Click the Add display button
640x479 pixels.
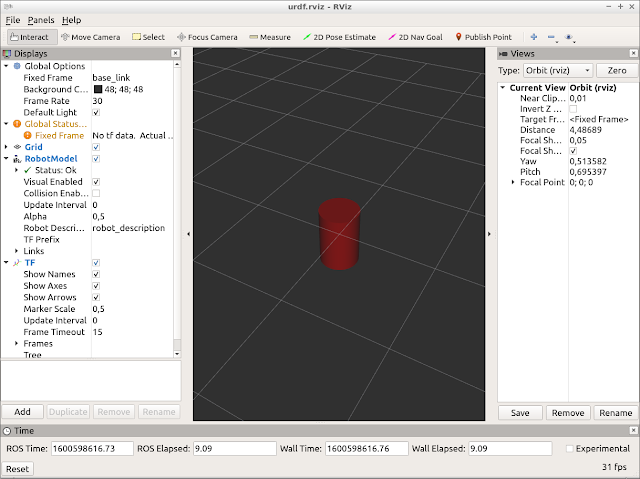[22, 412]
